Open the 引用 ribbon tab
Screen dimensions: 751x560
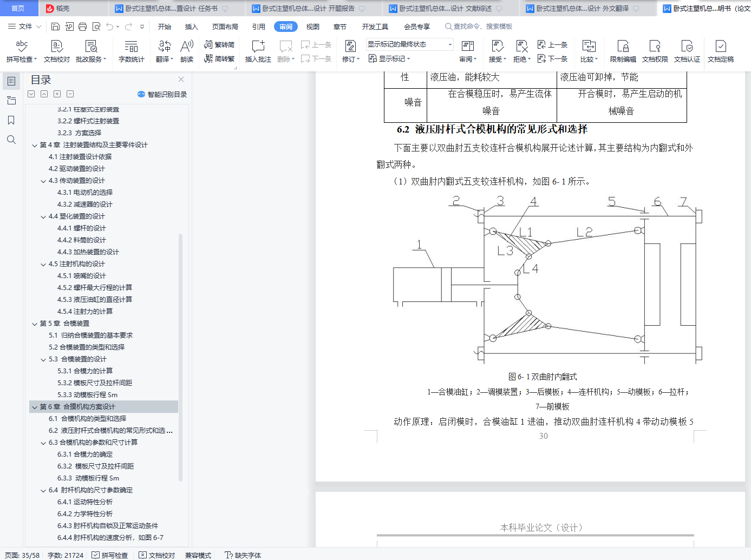point(259,27)
